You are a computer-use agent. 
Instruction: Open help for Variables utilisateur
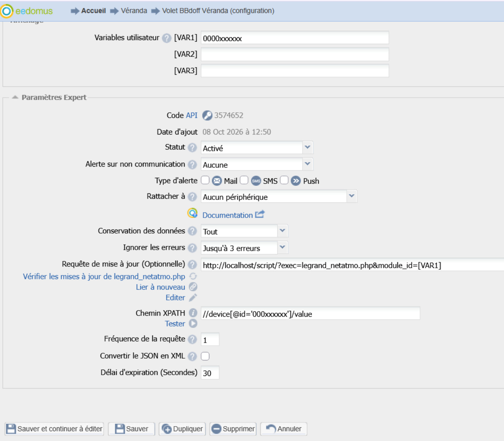pyautogui.click(x=167, y=38)
